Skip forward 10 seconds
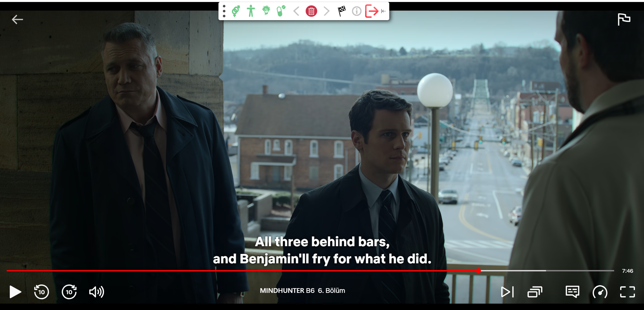 click(x=69, y=292)
